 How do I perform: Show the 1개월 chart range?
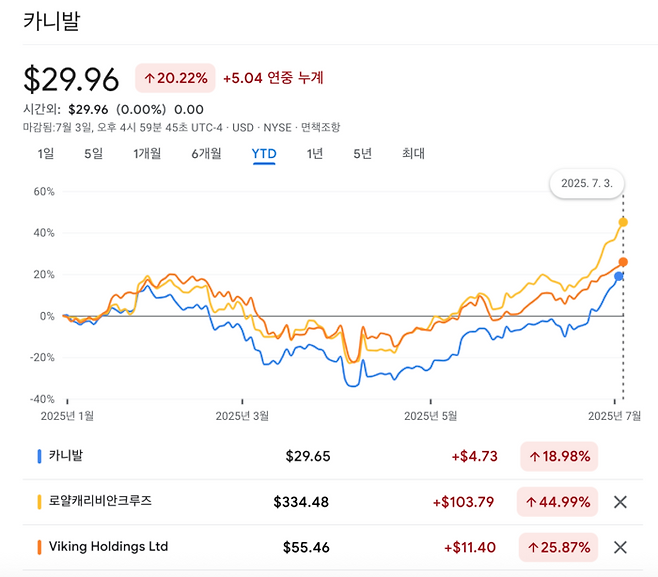146,153
